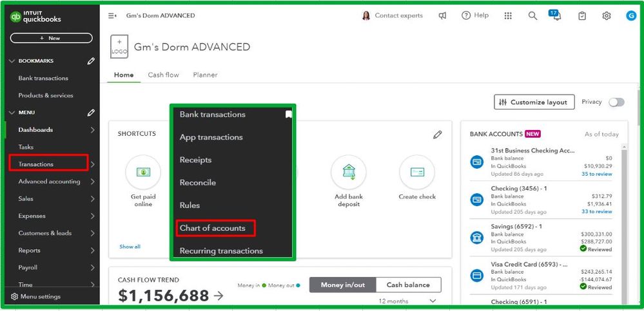Viewport: 644px width, 311px height.
Task: Select Recurring transactions in the flyout
Action: (x=221, y=250)
